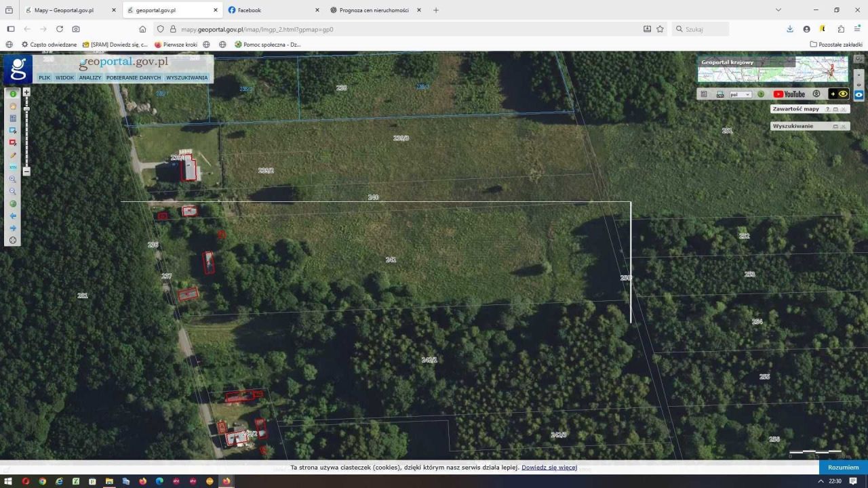Open the XYN coordinates tool

tap(13, 167)
